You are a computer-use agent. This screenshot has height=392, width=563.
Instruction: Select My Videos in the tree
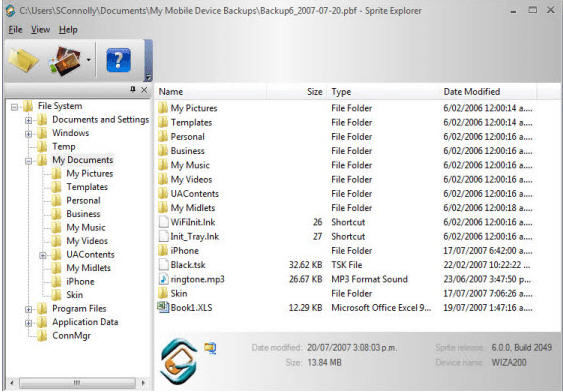[x=87, y=241]
